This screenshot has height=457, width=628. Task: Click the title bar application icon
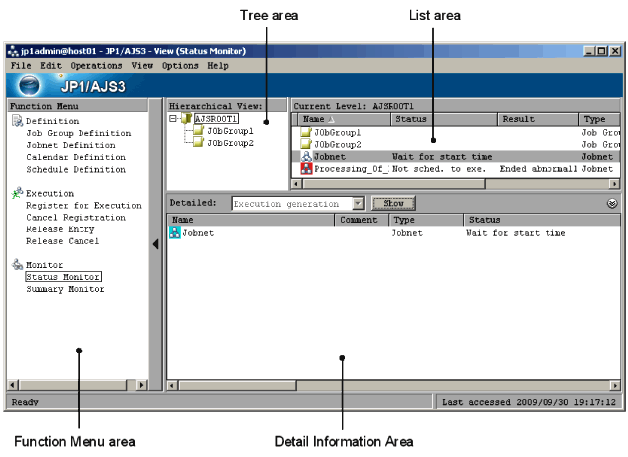coord(13,51)
